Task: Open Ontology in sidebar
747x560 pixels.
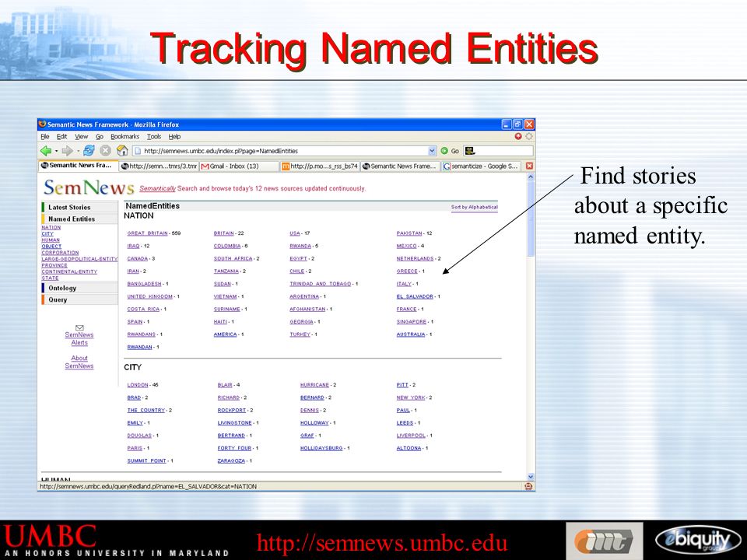Action: point(62,288)
